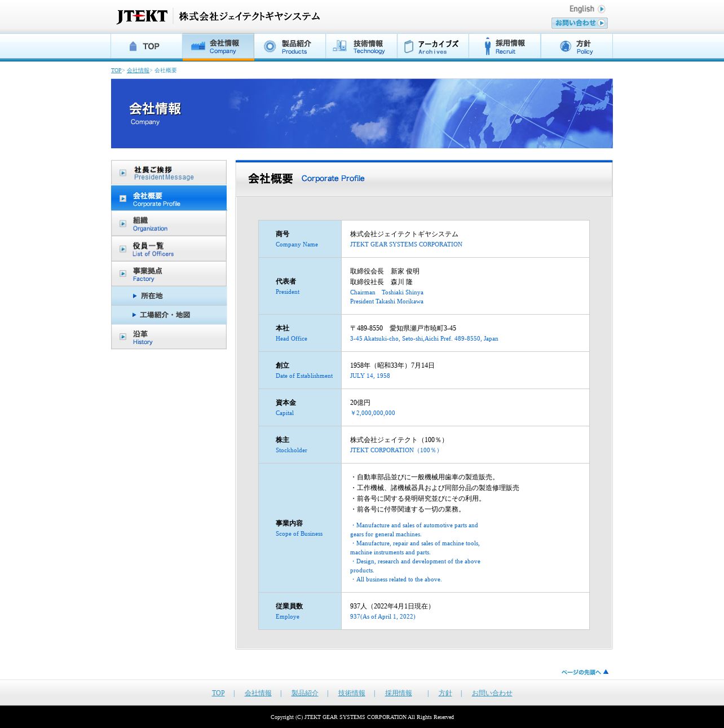Click the house icon on the TOP tab
The width and height of the screenshot is (724, 728).
133,46
